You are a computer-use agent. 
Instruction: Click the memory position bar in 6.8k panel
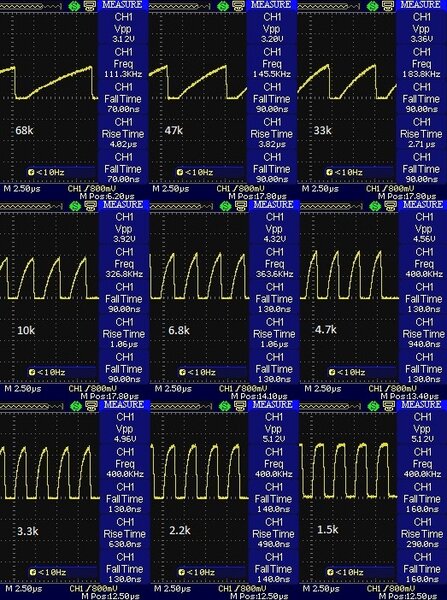point(181,206)
